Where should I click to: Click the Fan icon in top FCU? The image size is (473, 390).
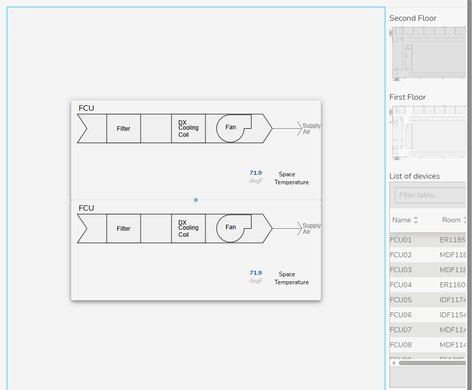pos(233,128)
